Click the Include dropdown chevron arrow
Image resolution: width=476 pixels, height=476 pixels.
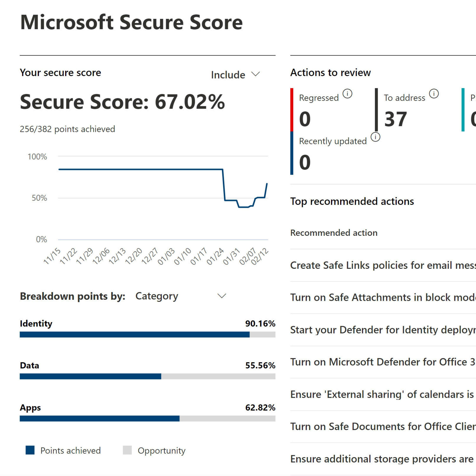tap(255, 74)
